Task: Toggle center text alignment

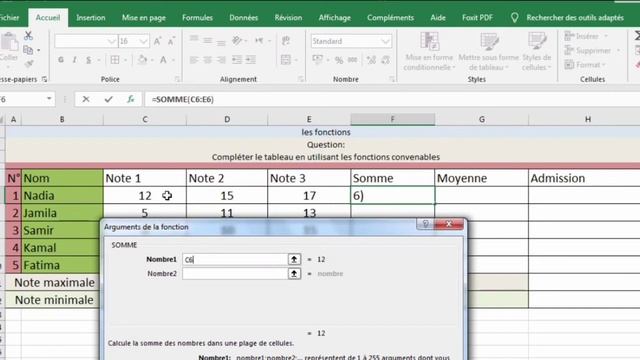Action: 208,60
